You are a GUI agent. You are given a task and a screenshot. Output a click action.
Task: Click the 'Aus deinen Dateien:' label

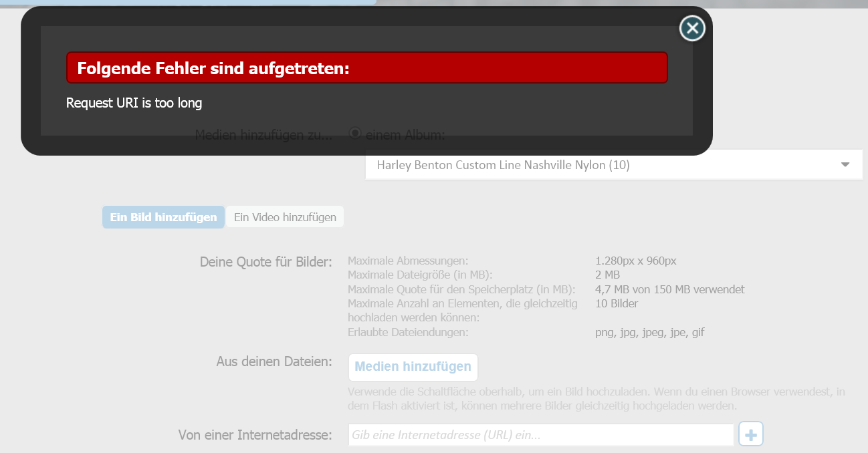pyautogui.click(x=274, y=361)
